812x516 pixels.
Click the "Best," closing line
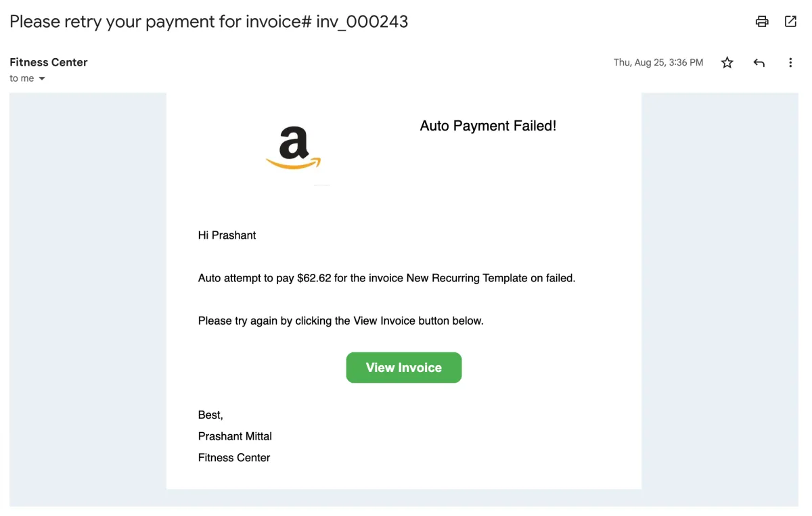[210, 415]
